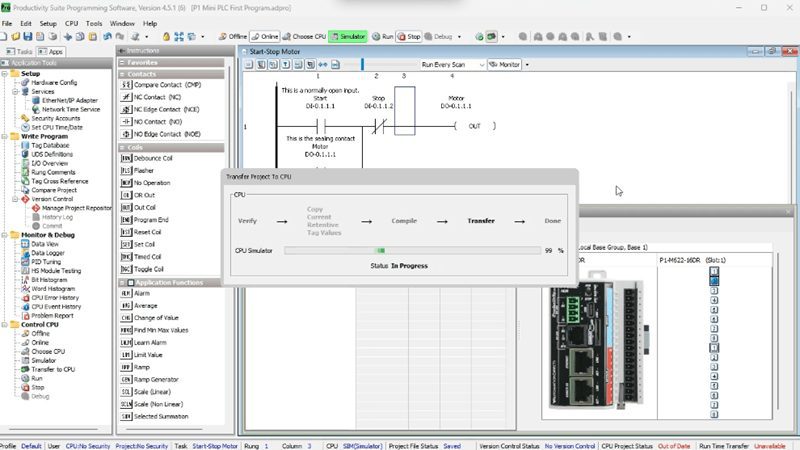Viewport: 800px width, 450px height.
Task: Toggle the green Simulator button
Action: pyautogui.click(x=348, y=37)
